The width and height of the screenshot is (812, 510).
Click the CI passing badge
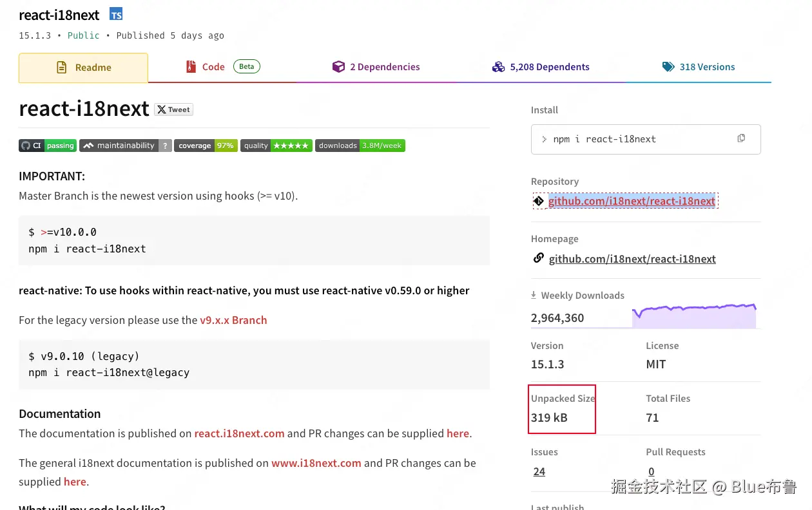pyautogui.click(x=48, y=146)
